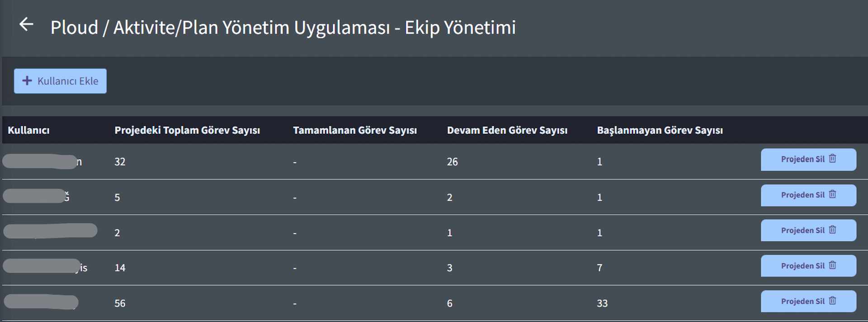Click Projeden Sil for user with 33 unstarted tasks
This screenshot has height=322, width=868.
click(808, 301)
